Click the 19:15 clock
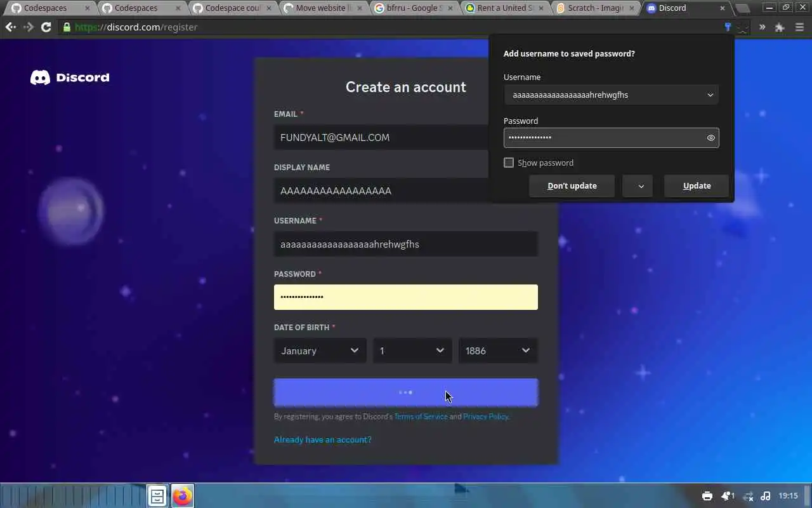 point(789,496)
